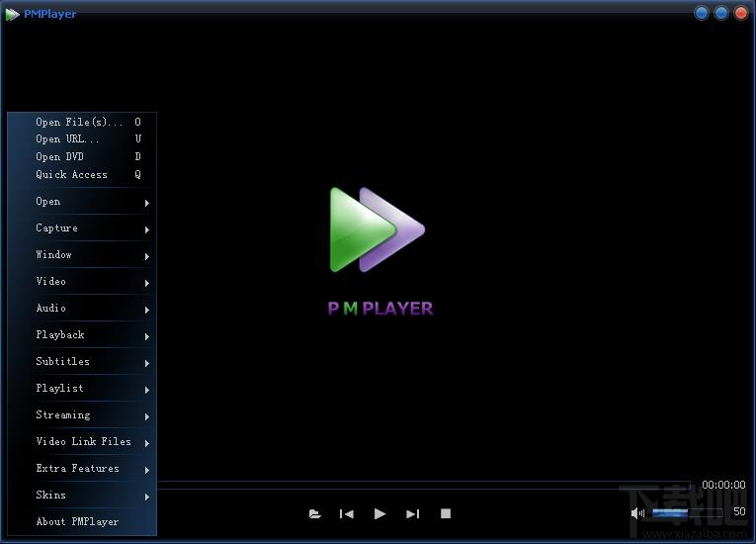Close PMPlayer with the red button

click(x=741, y=13)
